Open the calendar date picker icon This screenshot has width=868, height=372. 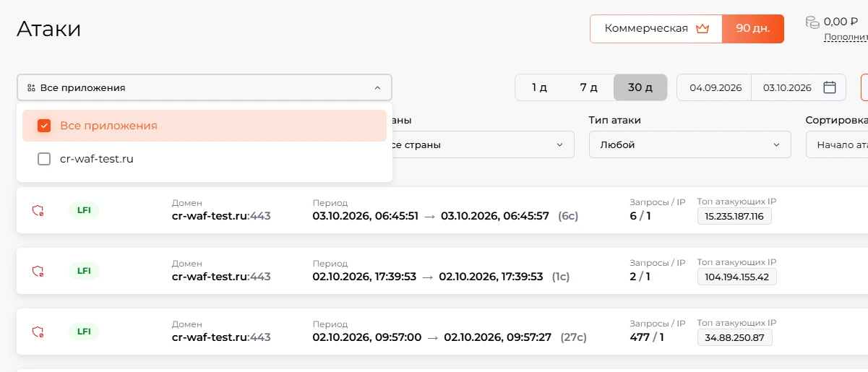coord(830,87)
